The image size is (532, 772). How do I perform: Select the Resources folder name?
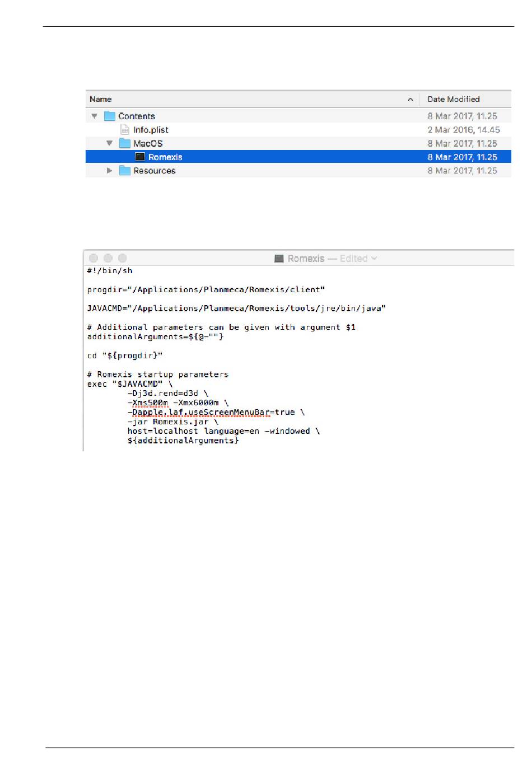click(155, 171)
